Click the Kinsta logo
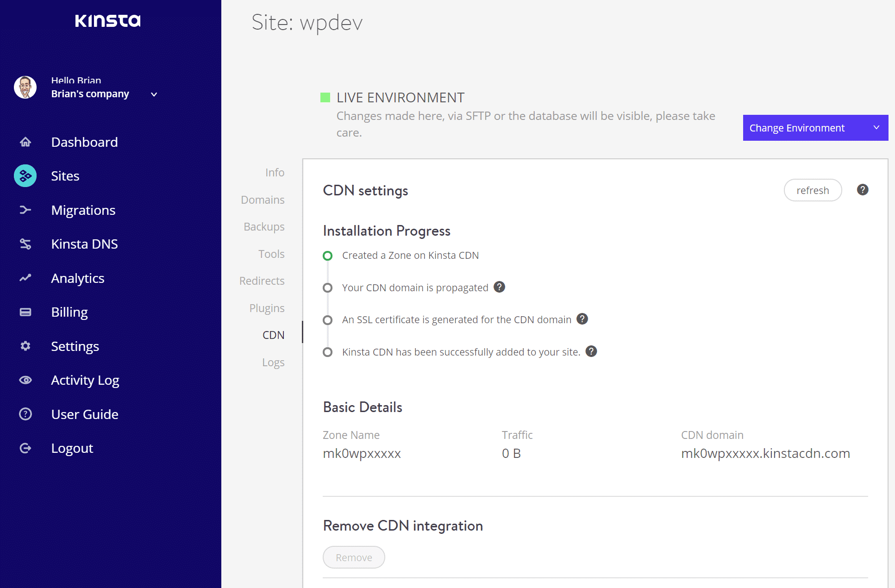Screen dimensions: 895x588 tap(108, 20)
